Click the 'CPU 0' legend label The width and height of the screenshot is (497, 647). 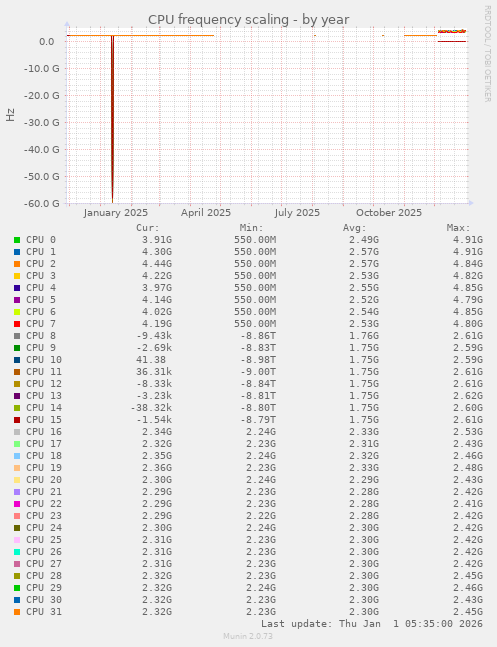tap(41, 240)
